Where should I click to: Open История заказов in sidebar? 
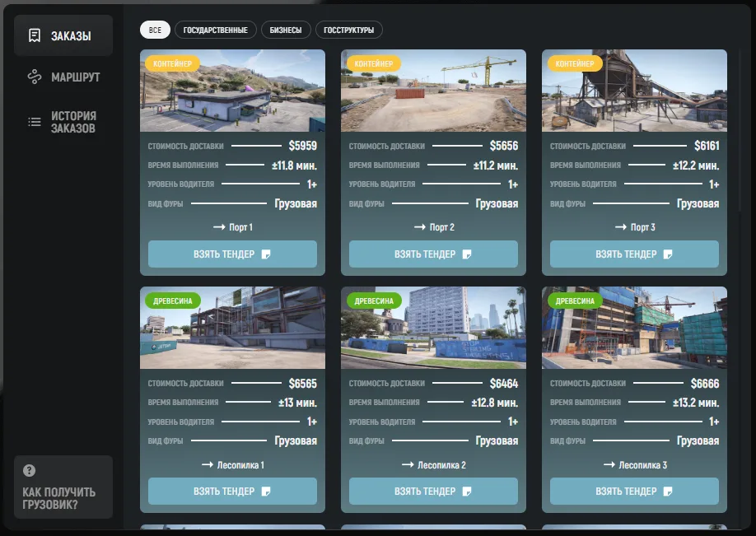coord(63,122)
